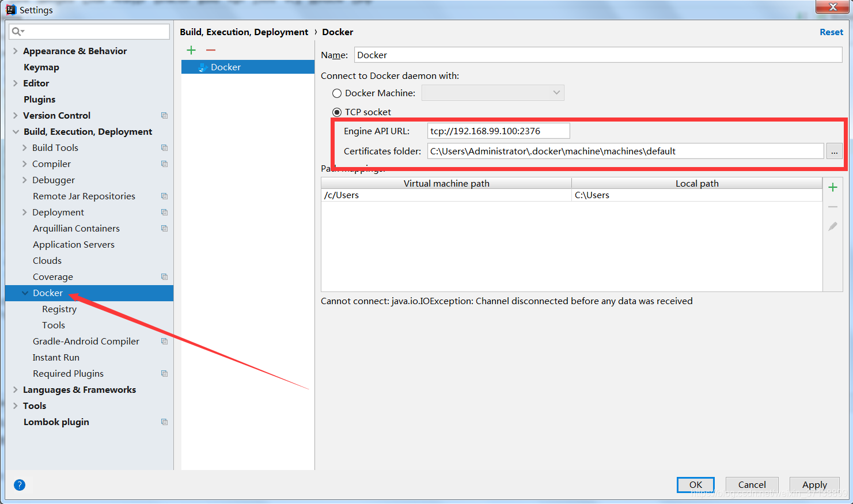Open Plugins settings page
853x504 pixels.
pos(40,100)
